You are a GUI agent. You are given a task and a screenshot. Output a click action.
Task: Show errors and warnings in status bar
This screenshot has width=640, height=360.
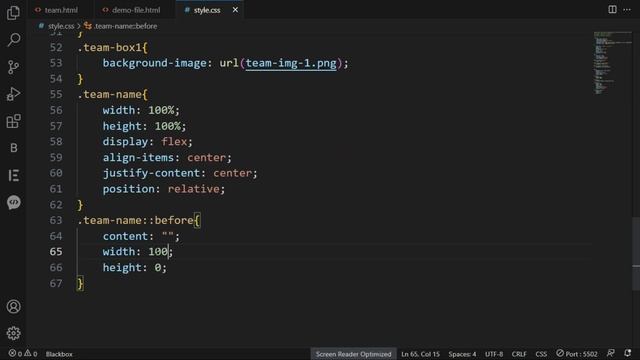tap(23, 354)
